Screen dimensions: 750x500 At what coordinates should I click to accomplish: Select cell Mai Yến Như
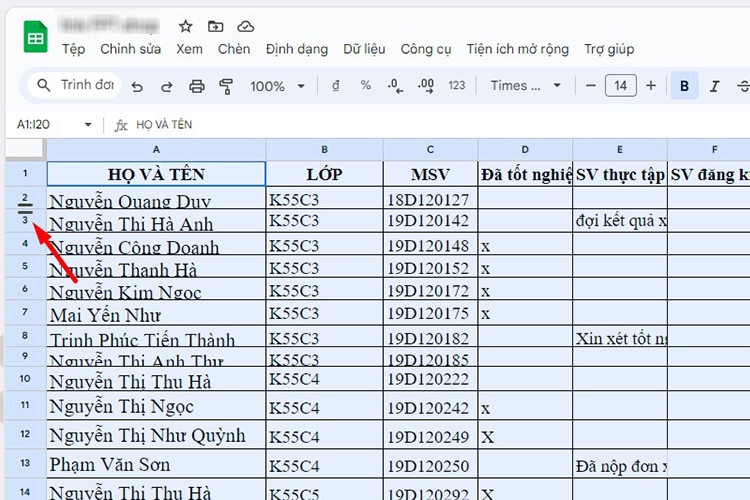156,313
